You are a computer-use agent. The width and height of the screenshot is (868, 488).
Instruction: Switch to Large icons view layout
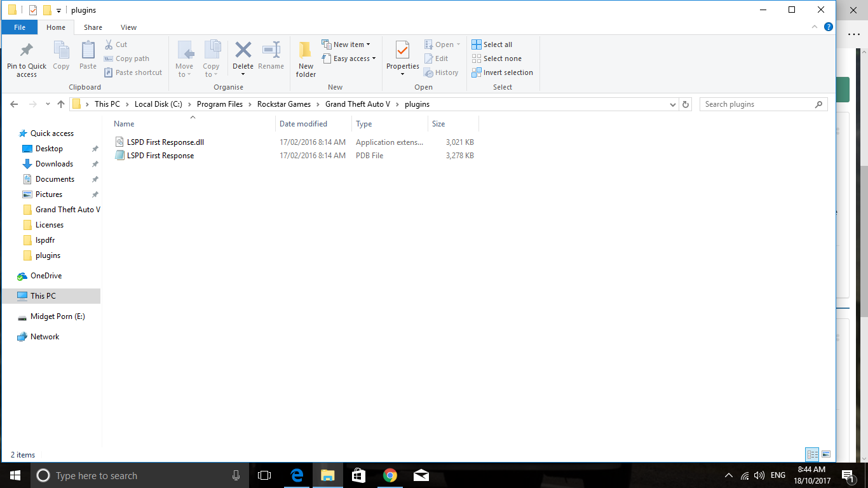(x=826, y=454)
